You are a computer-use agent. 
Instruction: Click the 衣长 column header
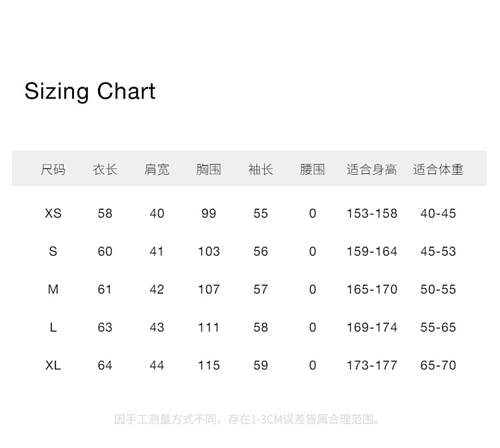coord(105,169)
